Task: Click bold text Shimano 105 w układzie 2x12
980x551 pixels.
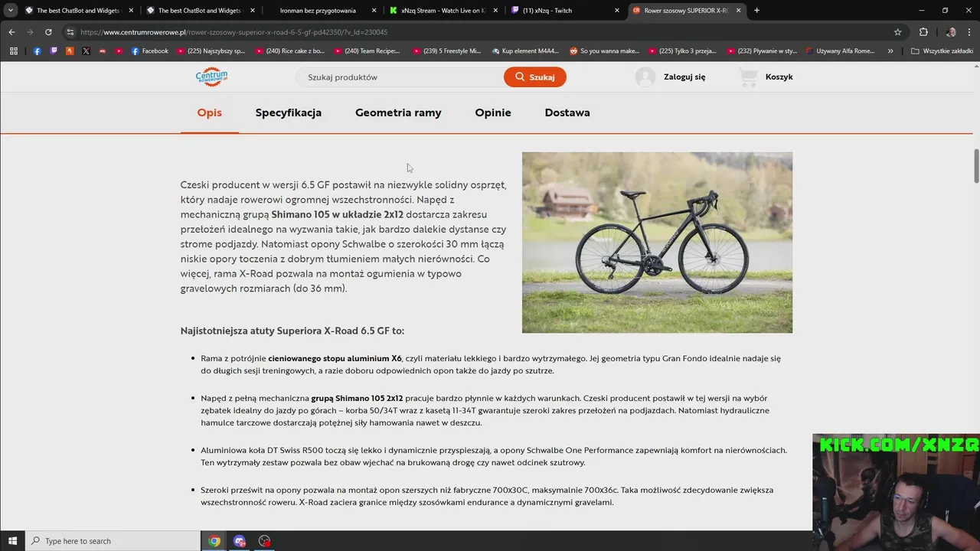Action: 337,214
